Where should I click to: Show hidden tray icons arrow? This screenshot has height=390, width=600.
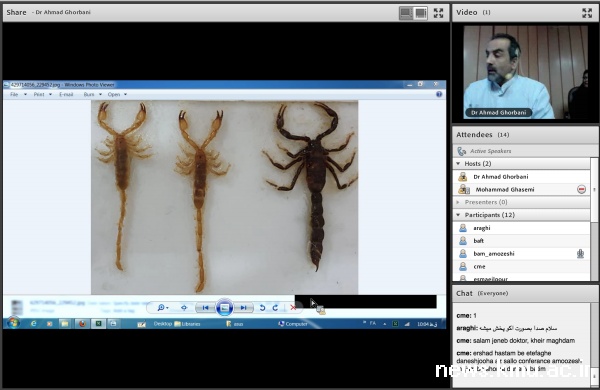pos(385,324)
